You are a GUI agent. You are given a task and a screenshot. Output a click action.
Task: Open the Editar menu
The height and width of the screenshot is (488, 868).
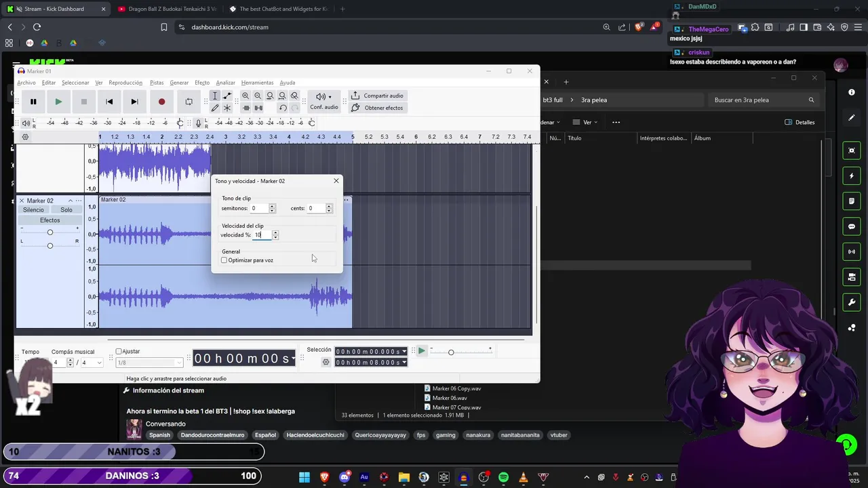(49, 83)
